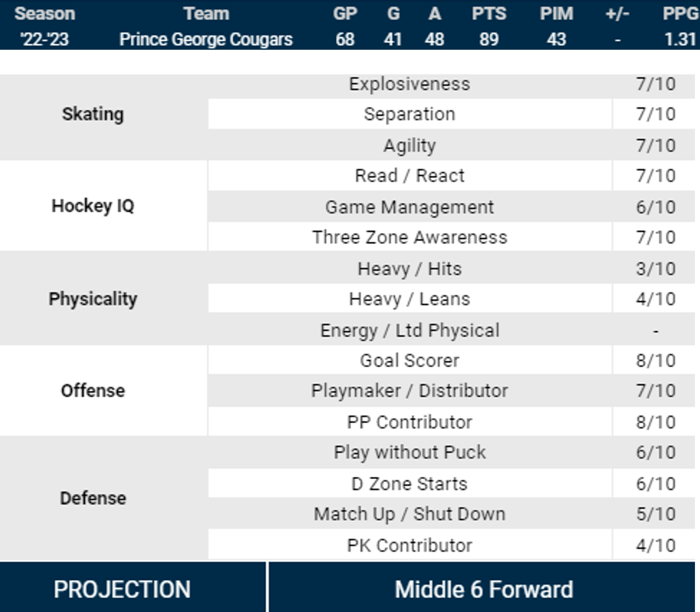The image size is (700, 612).
Task: Select the Defense category label
Action: coord(93,498)
